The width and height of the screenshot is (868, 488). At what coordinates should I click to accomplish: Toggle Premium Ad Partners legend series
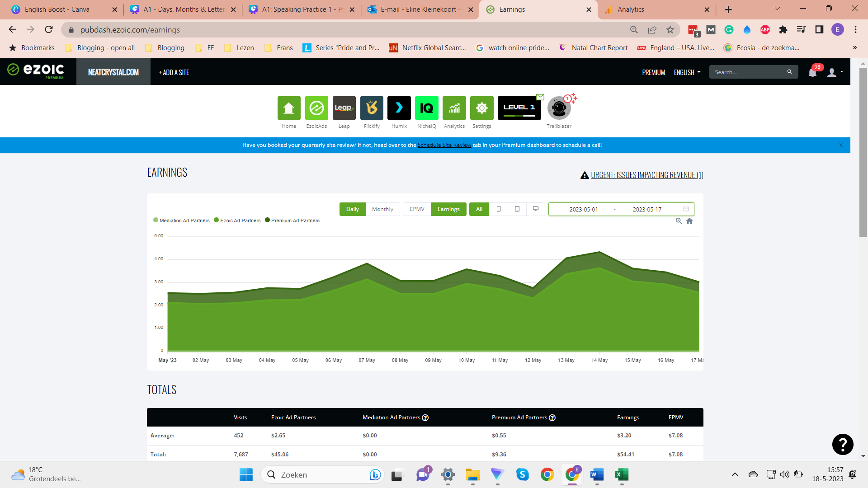click(x=292, y=221)
